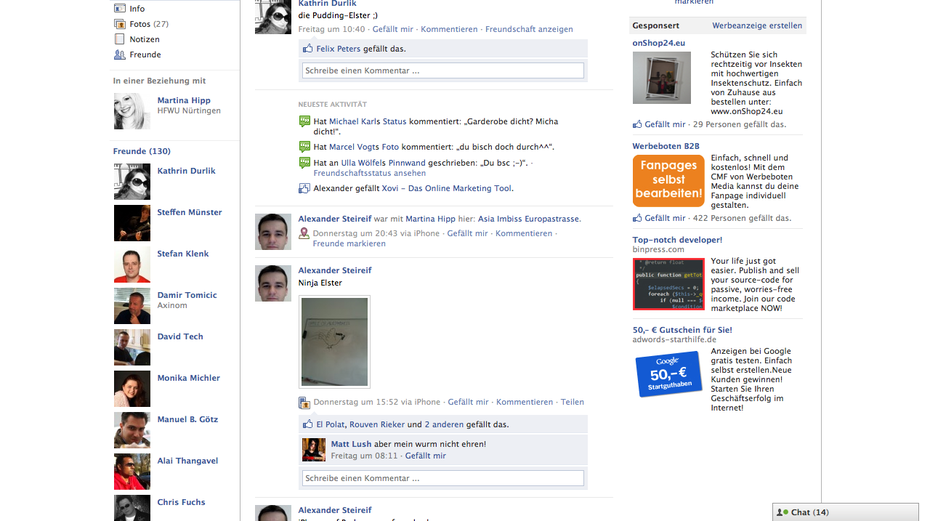Screen dimensions: 930x521
Task: Open friend Manuel B. Götz
Action: coord(187,420)
